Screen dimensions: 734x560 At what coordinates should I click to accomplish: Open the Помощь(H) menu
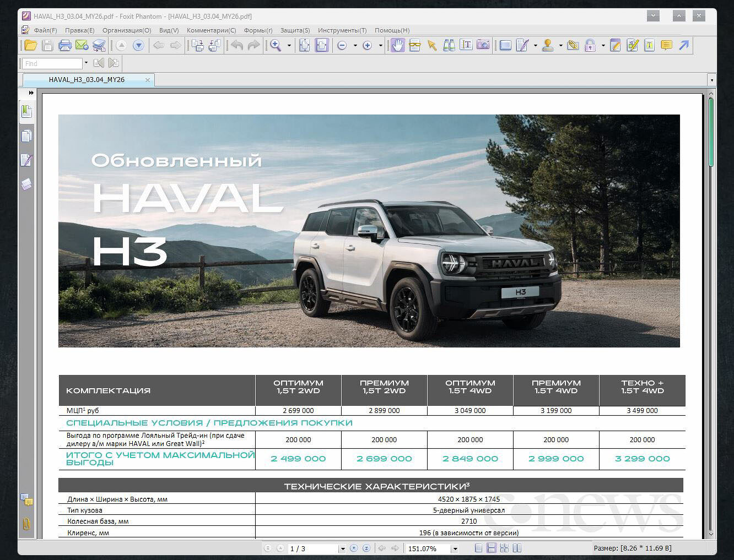click(392, 30)
